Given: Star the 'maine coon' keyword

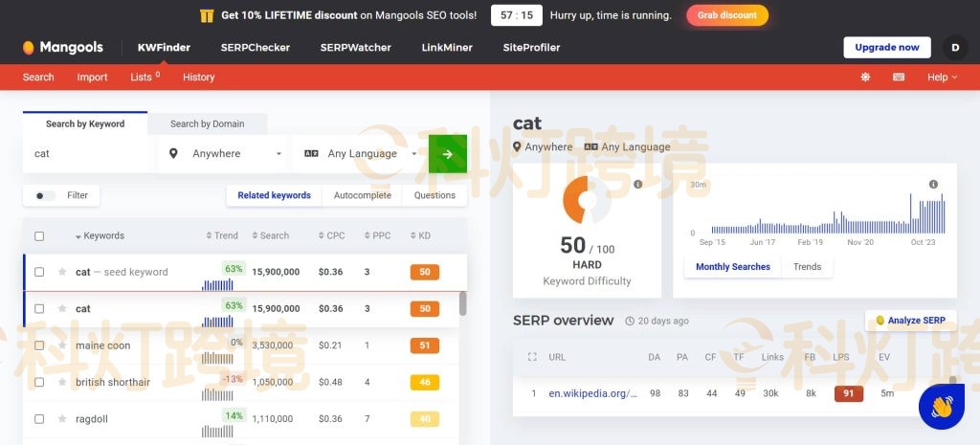Looking at the screenshot, I should point(62,345).
